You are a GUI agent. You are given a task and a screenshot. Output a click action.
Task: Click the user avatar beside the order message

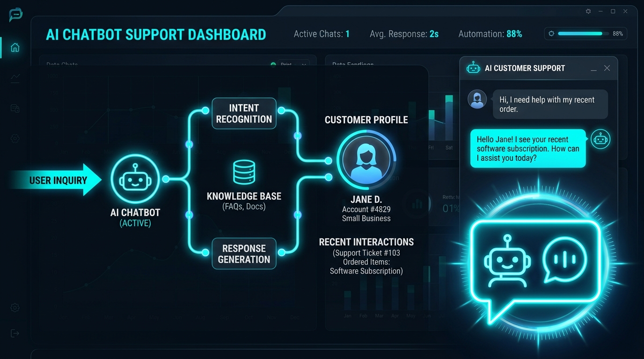tap(477, 100)
